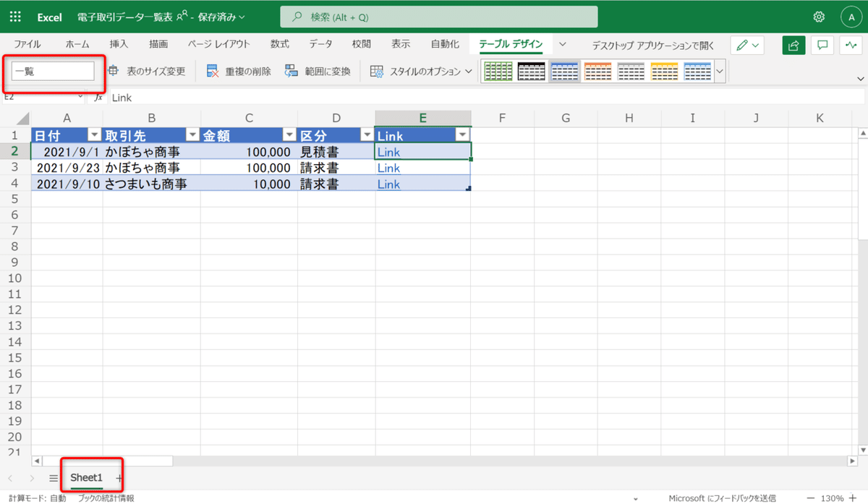Select column header E
Image resolution: width=868 pixels, height=504 pixels.
423,119
